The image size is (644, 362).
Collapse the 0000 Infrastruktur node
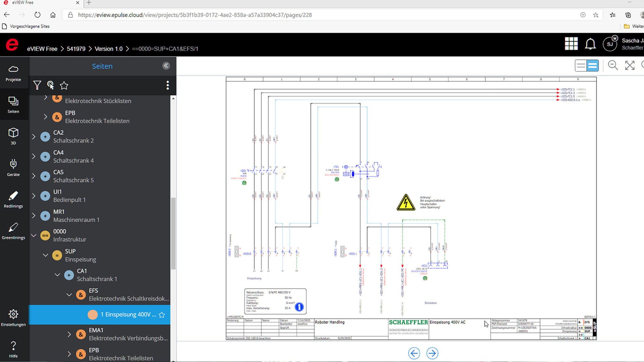pyautogui.click(x=34, y=235)
